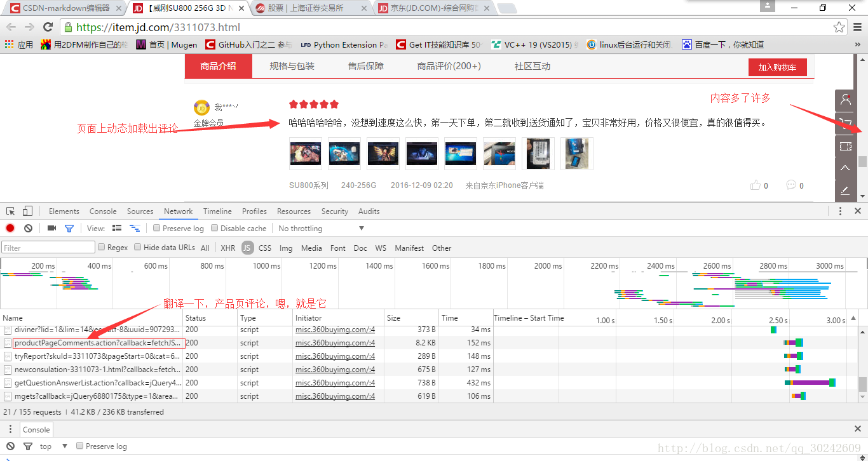Filter requests by Img type
Viewport: 868px width, 461px height.
[286, 248]
